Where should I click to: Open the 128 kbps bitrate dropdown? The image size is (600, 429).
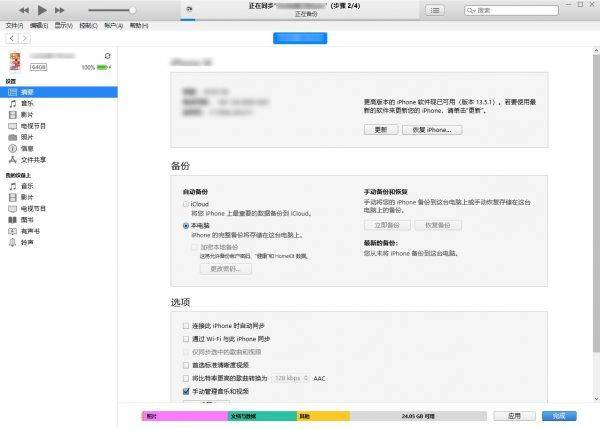pyautogui.click(x=290, y=378)
